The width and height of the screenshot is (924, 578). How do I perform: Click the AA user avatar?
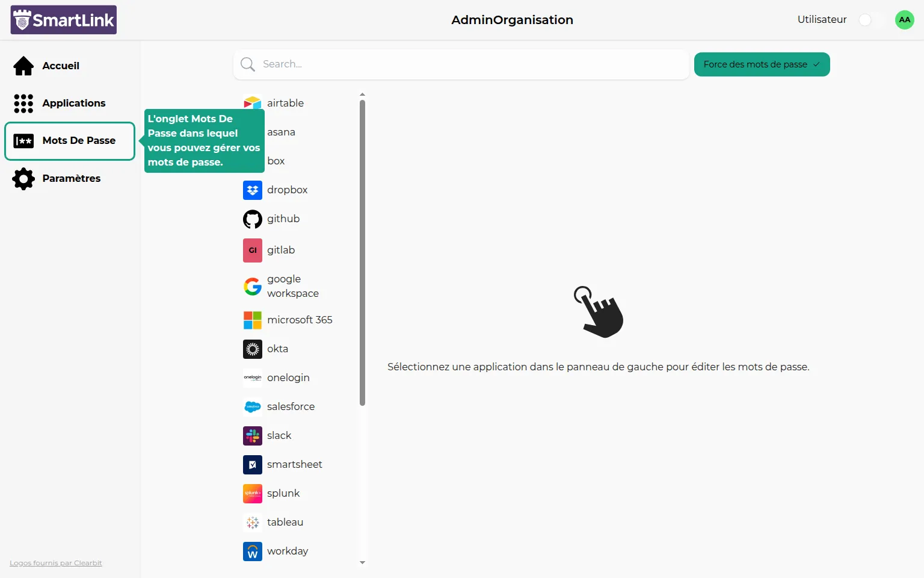pyautogui.click(x=904, y=19)
